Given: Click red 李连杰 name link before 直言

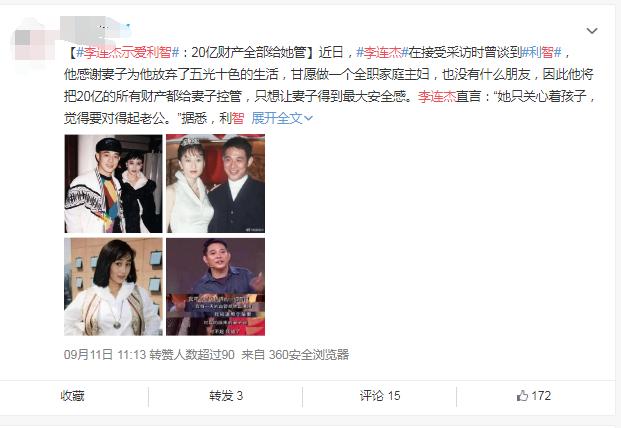Looking at the screenshot, I should click(x=436, y=96).
